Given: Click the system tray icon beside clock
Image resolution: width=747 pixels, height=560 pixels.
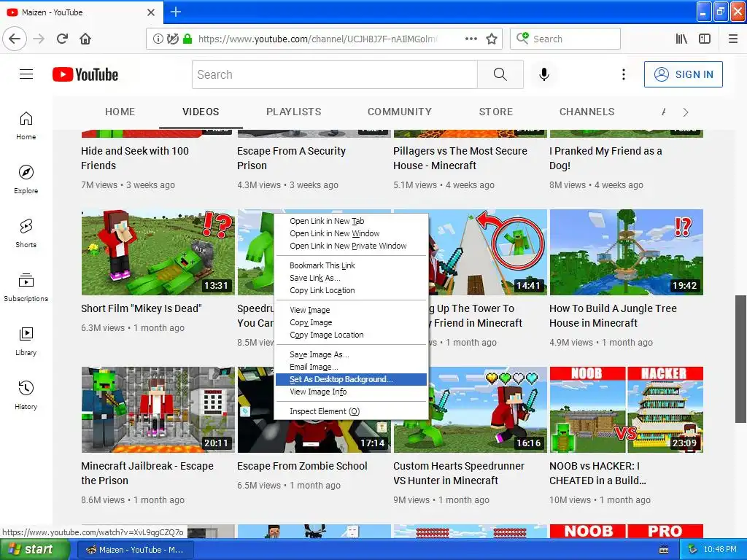Looking at the screenshot, I should (692, 550).
